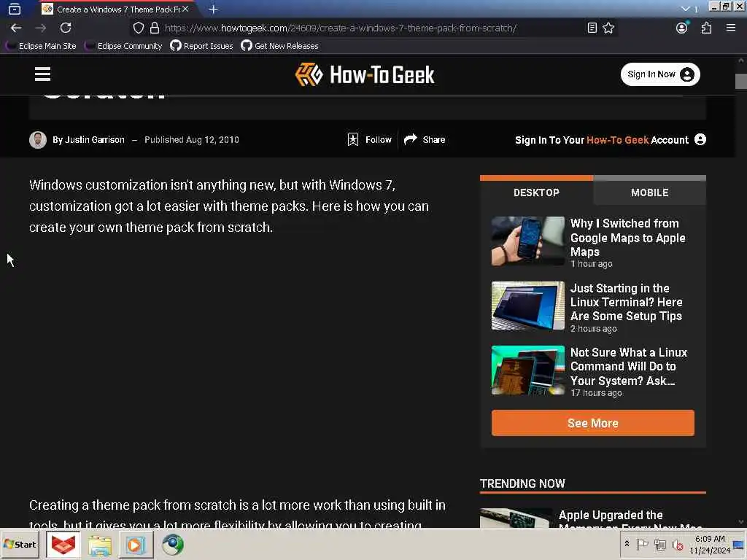The height and width of the screenshot is (560, 747).
Task: Click the taskbar clock showing 6:09 AM
Action: click(x=709, y=544)
